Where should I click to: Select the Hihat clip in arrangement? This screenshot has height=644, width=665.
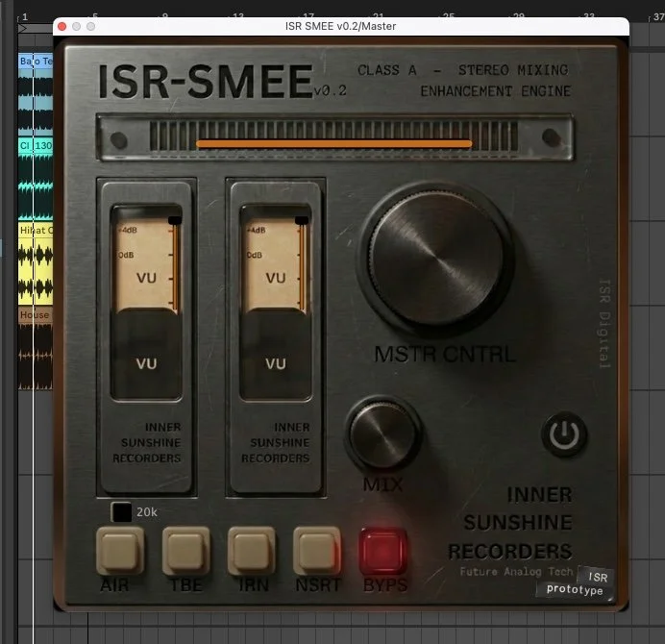pyautogui.click(x=36, y=263)
